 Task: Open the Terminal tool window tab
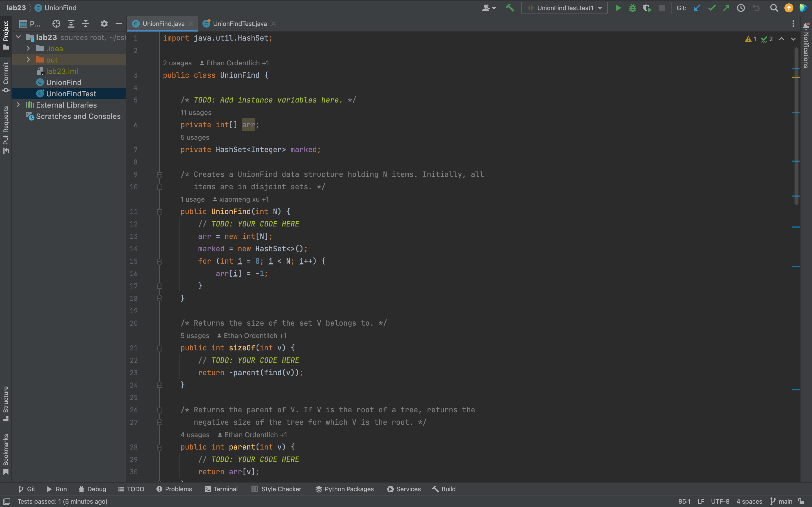[x=221, y=489]
